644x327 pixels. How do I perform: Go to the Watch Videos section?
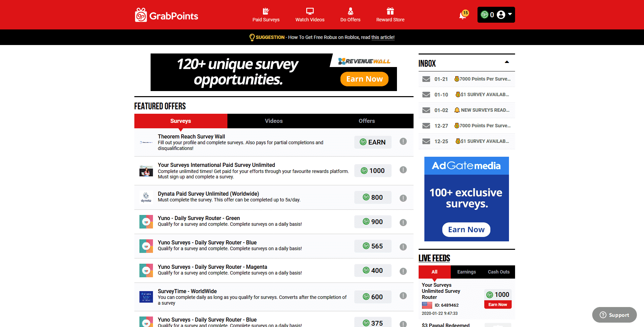point(310,15)
